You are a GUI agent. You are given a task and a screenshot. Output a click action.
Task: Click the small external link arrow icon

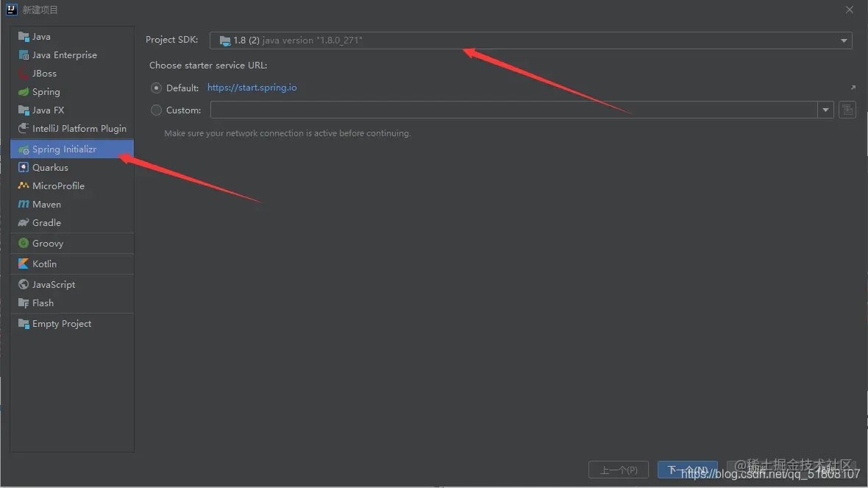pyautogui.click(x=853, y=88)
